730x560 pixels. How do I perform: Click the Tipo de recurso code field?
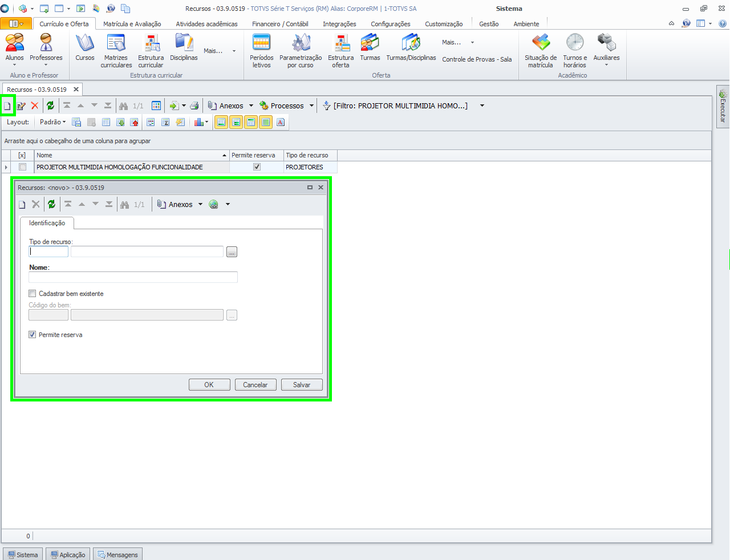click(x=48, y=251)
